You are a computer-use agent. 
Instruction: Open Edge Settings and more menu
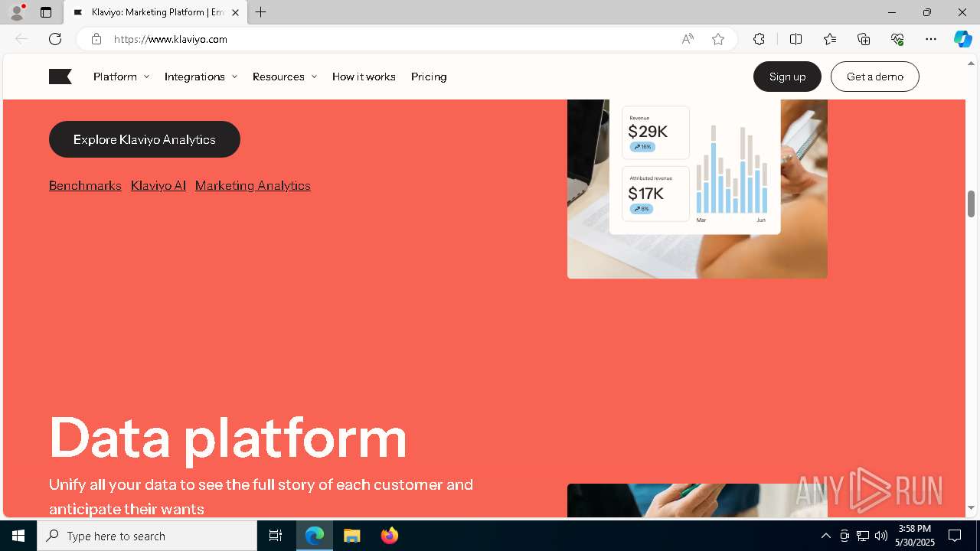pos(931,39)
